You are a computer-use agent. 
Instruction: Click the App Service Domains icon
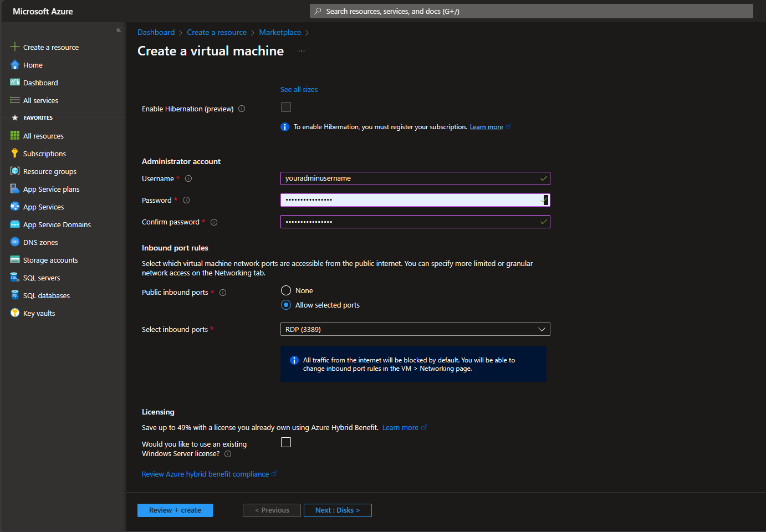[15, 224]
